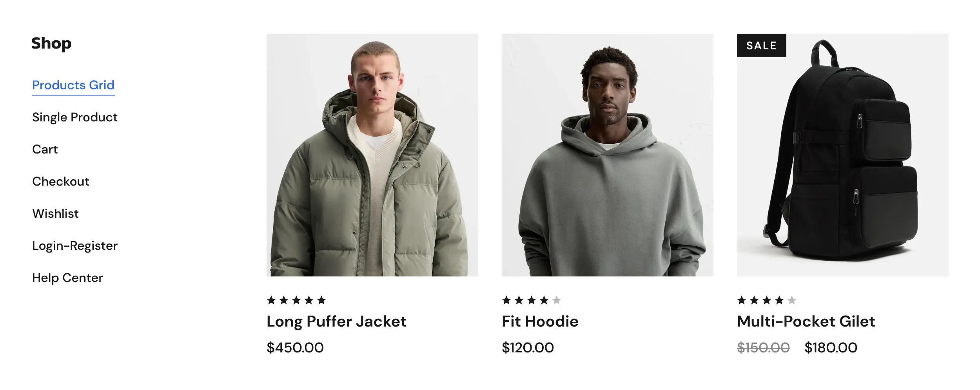The height and width of the screenshot is (390, 980).
Task: Click the Long Puffer Jacket product image
Action: click(x=372, y=155)
